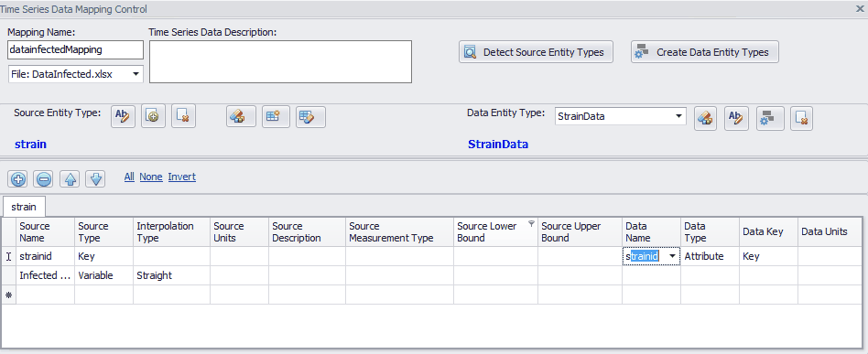
Task: Move selected row down
Action: pyautogui.click(x=95, y=178)
